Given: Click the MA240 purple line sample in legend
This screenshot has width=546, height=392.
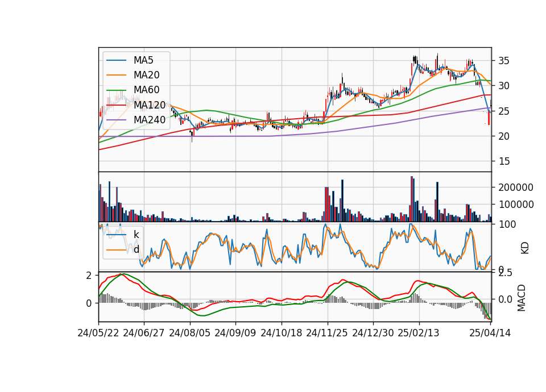Looking at the screenshot, I should coord(116,120).
